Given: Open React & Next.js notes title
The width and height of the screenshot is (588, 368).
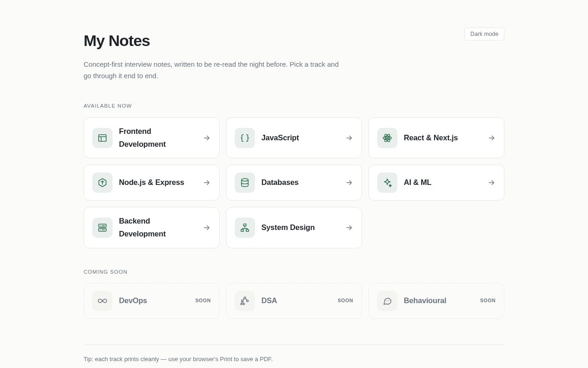Looking at the screenshot, I should (431, 138).
